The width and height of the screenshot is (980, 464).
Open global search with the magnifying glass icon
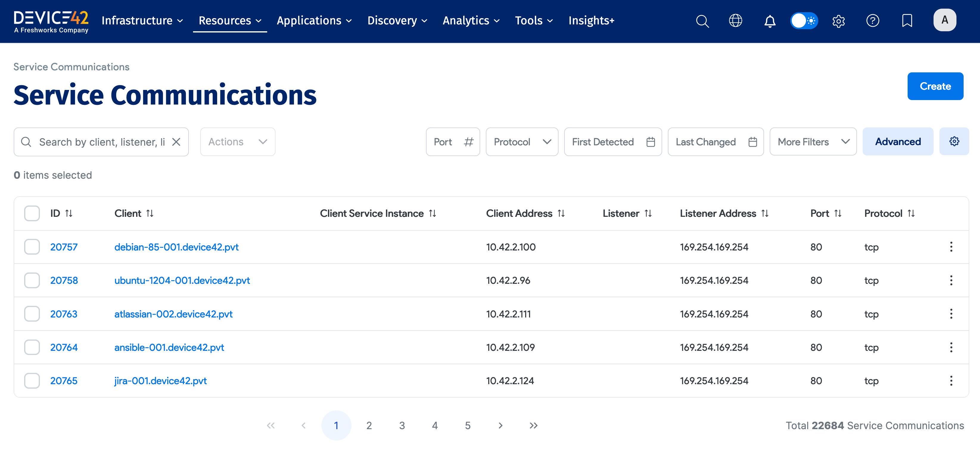click(x=702, y=21)
